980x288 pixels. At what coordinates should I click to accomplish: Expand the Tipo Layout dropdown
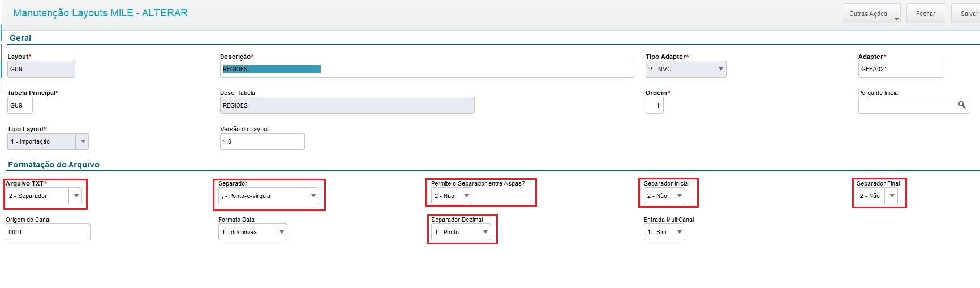pos(48,141)
